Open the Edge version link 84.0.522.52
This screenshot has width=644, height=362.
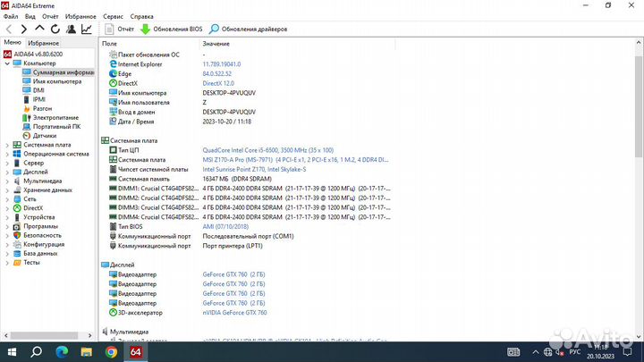coord(216,73)
